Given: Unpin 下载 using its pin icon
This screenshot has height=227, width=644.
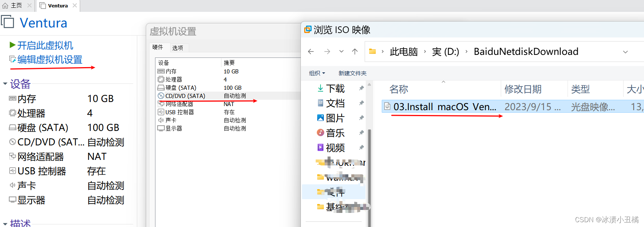Looking at the screenshot, I should tap(361, 88).
